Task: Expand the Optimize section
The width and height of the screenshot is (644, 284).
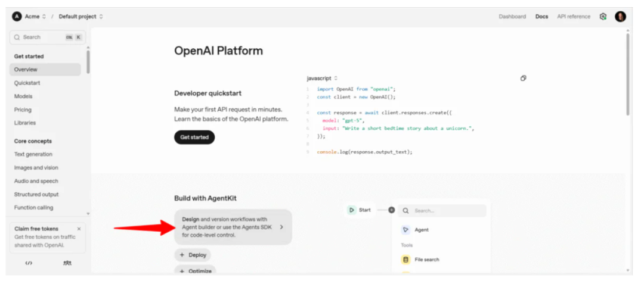Action: point(196,270)
